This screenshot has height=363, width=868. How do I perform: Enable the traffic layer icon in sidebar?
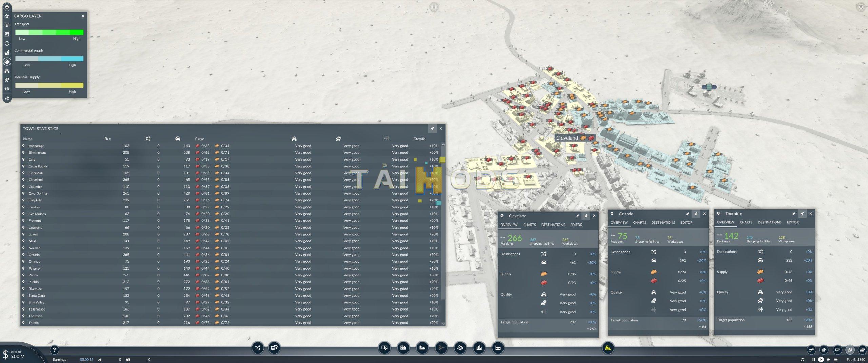[7, 80]
